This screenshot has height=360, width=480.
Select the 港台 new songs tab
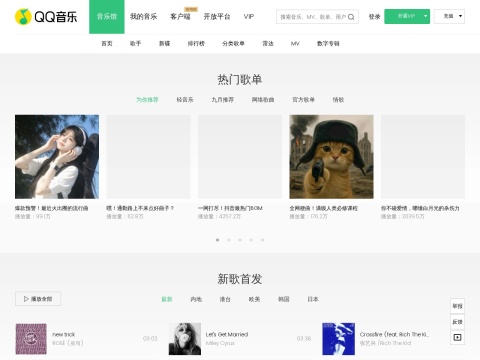(x=225, y=299)
